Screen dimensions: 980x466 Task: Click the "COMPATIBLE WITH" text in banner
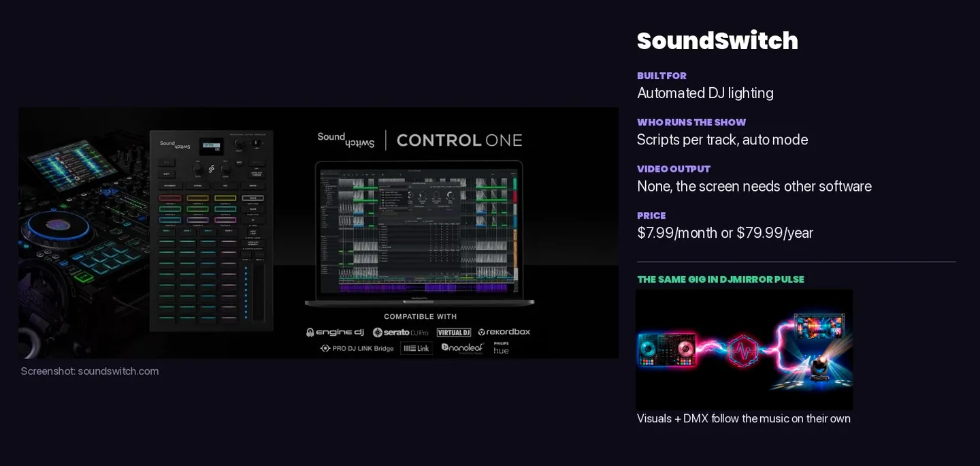tap(420, 317)
